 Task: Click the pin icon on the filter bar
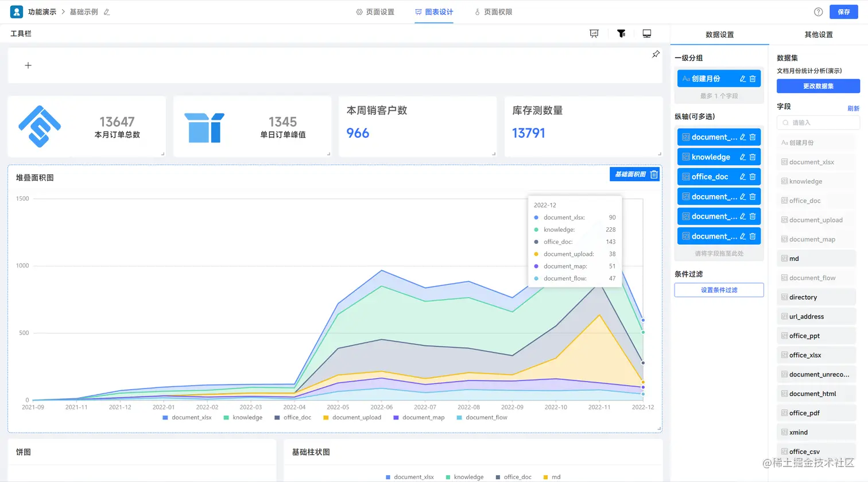(656, 54)
